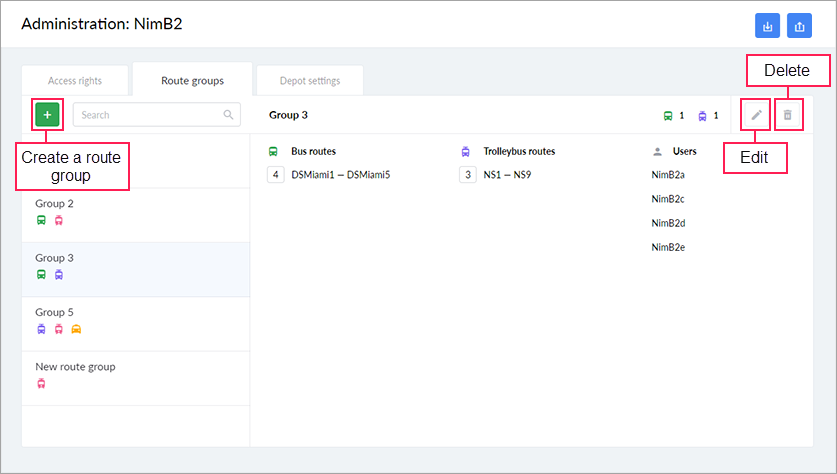
Task: Click user NimB2a in Users list
Action: coord(667,175)
